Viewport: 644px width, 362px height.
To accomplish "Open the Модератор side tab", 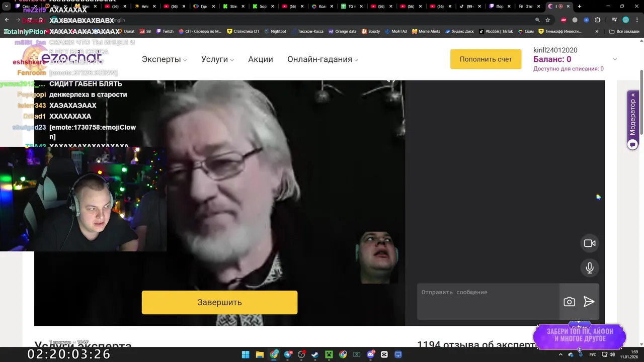I will 633,117.
